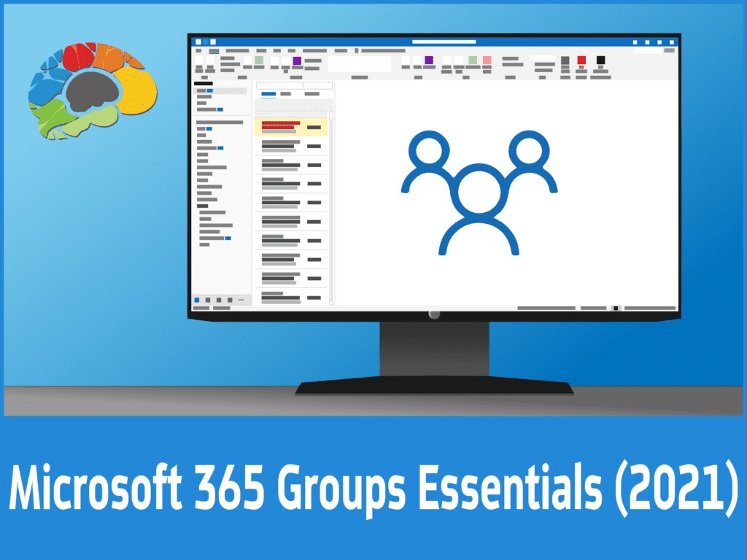Click the pink Categorize icon on the ribbon

coord(487,61)
